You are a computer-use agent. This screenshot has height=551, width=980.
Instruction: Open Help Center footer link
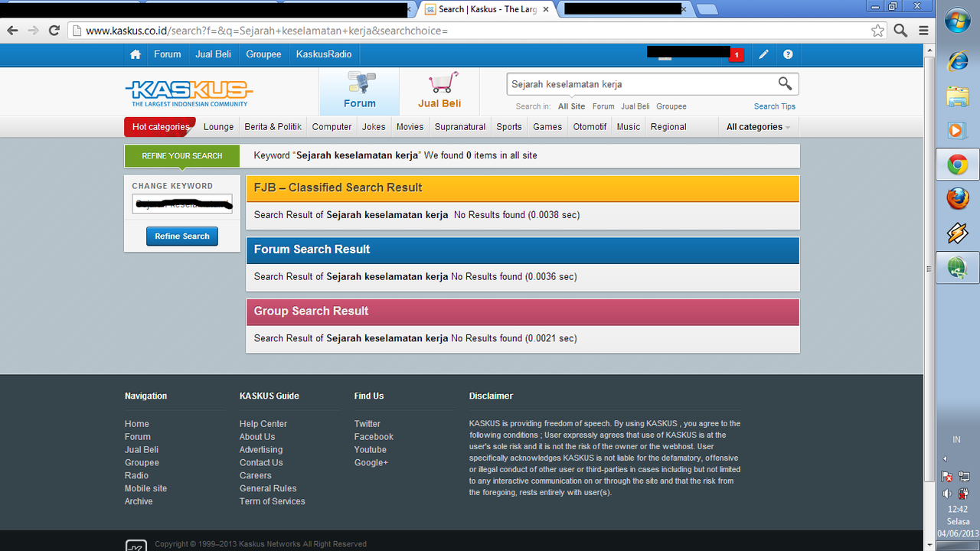coord(263,424)
